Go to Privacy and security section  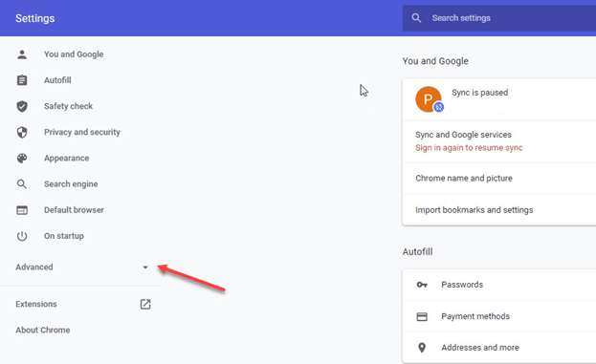click(82, 132)
